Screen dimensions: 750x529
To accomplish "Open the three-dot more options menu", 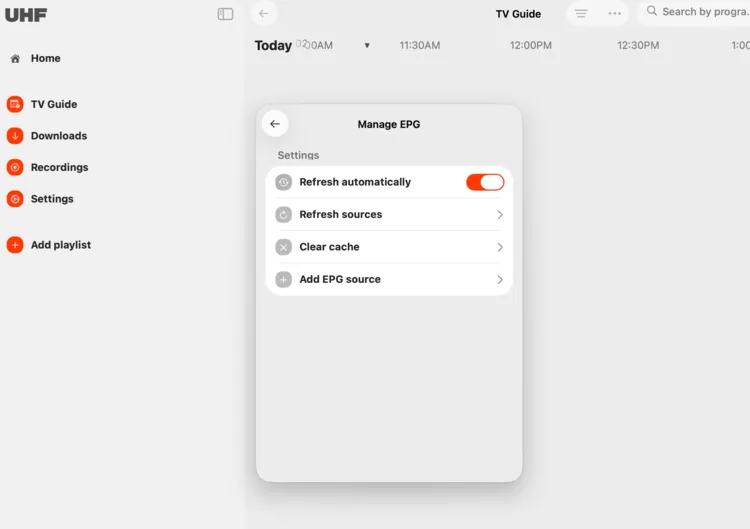I will pyautogui.click(x=615, y=13).
